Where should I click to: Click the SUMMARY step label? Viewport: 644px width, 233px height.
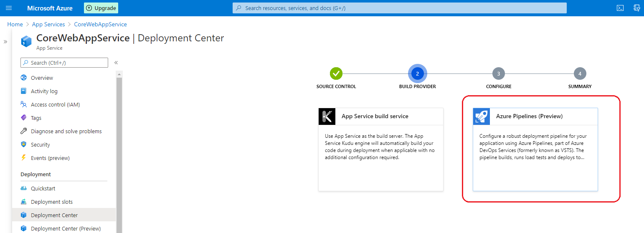(580, 86)
